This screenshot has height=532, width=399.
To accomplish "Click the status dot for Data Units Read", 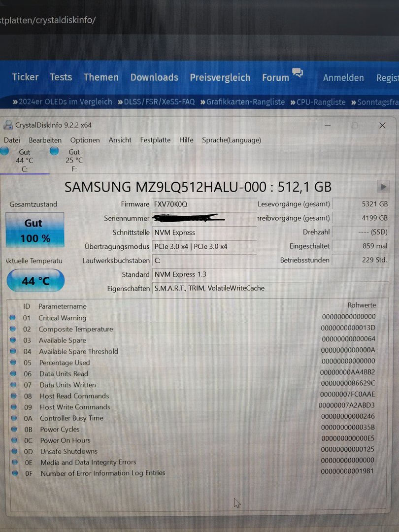I will (14, 373).
